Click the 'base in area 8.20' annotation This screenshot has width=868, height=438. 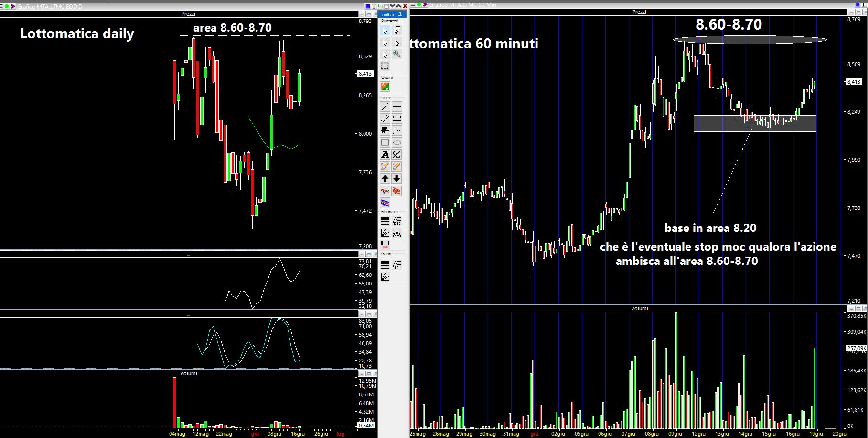[x=710, y=228]
